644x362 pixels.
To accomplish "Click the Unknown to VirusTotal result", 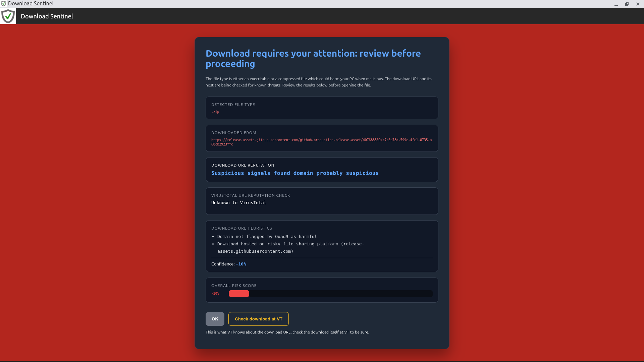I will (x=239, y=203).
